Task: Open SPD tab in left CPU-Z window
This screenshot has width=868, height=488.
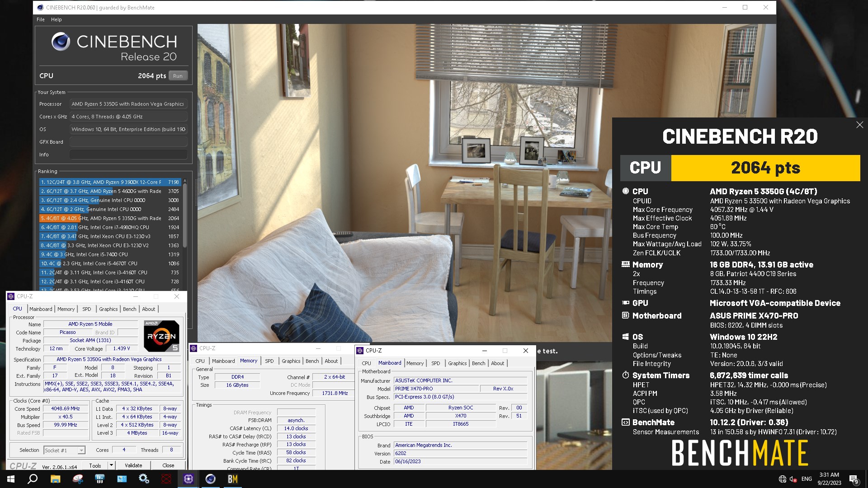Action: (x=87, y=309)
